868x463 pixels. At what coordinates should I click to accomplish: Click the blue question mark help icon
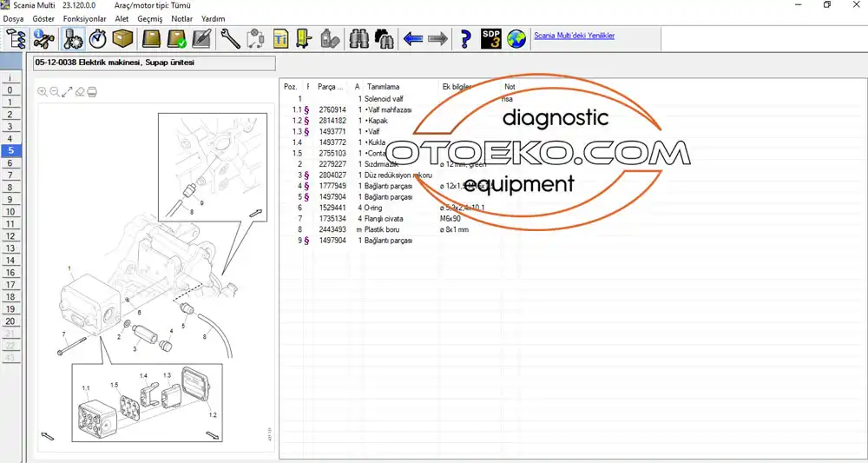click(x=466, y=38)
